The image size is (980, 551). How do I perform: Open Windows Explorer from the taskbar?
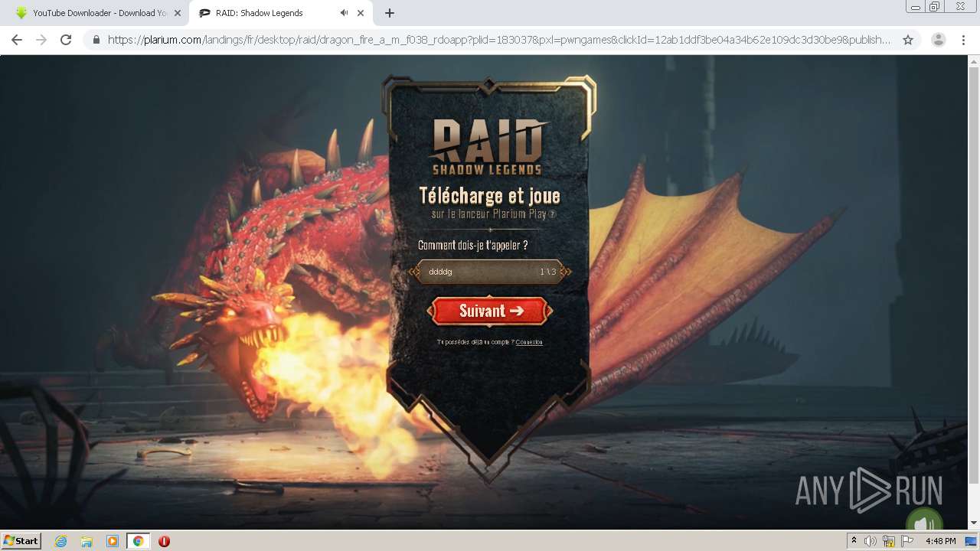point(87,541)
